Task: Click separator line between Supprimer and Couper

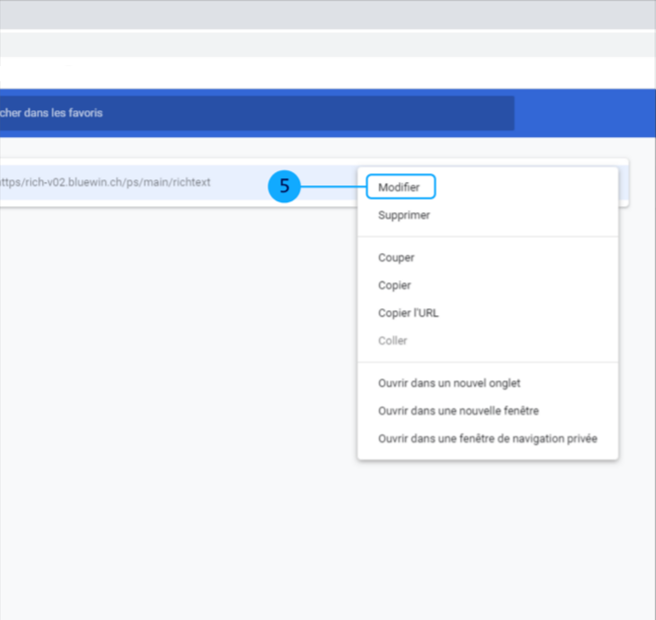Action: point(487,237)
